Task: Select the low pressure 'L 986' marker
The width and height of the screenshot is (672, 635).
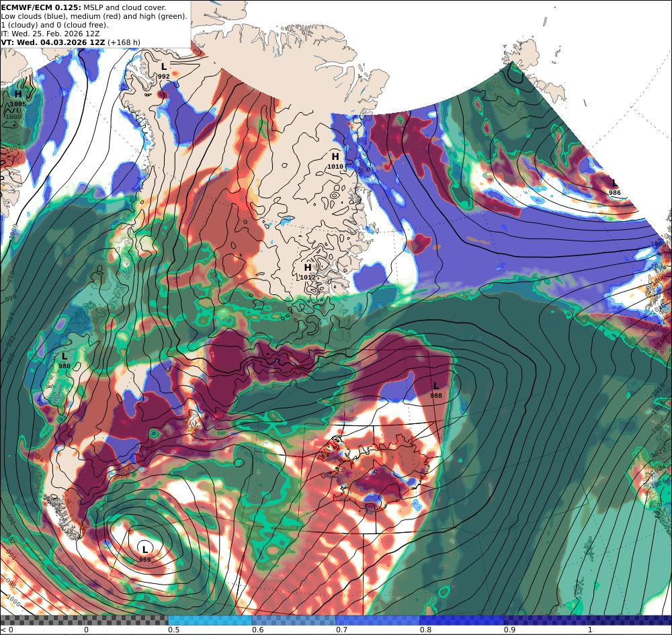Action: pyautogui.click(x=615, y=187)
